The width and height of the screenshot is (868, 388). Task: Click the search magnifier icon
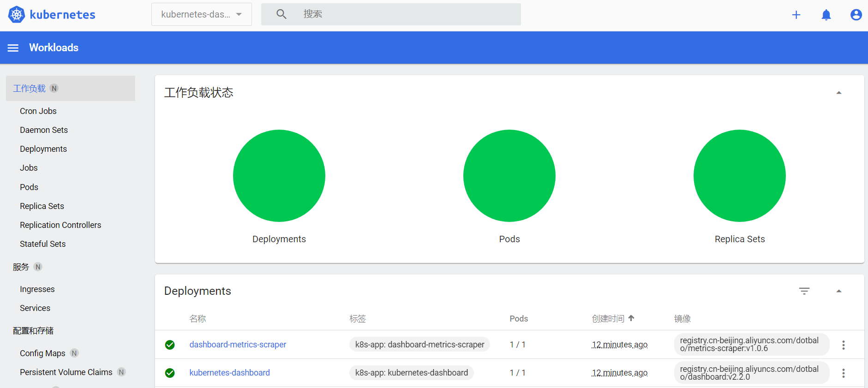(281, 14)
